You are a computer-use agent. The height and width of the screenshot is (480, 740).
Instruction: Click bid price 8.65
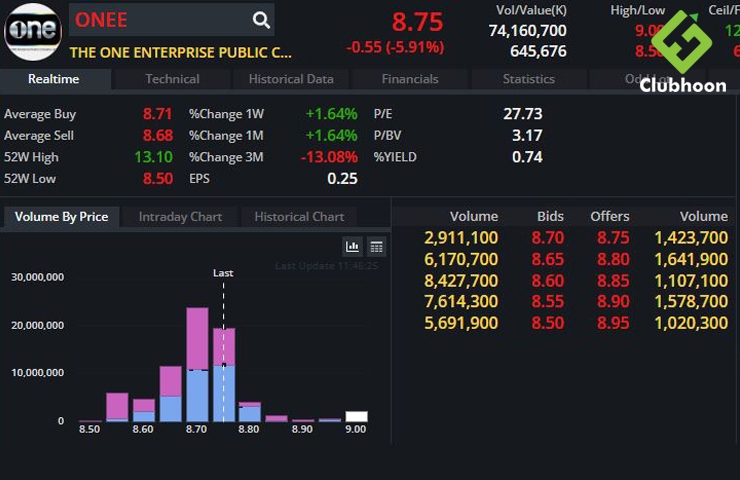point(547,259)
